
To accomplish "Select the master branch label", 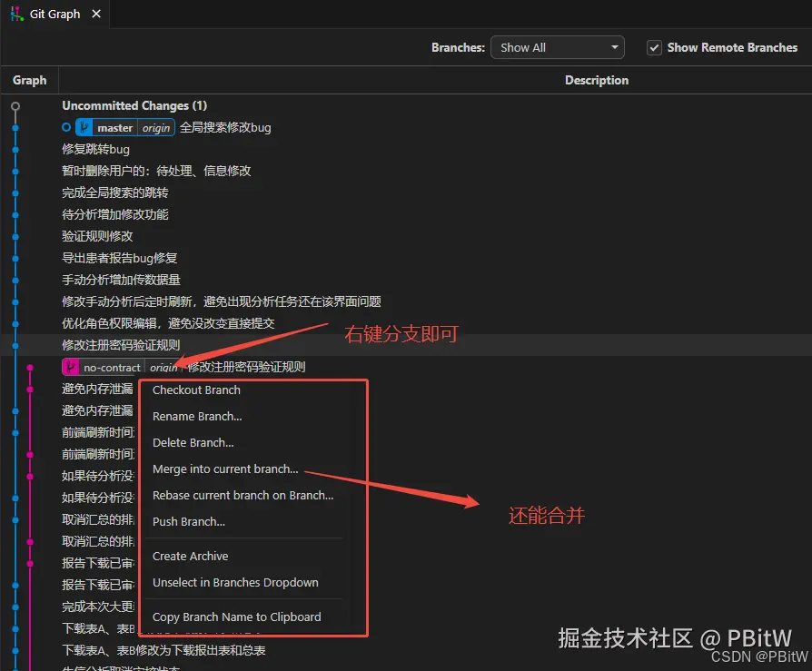I will click(115, 127).
